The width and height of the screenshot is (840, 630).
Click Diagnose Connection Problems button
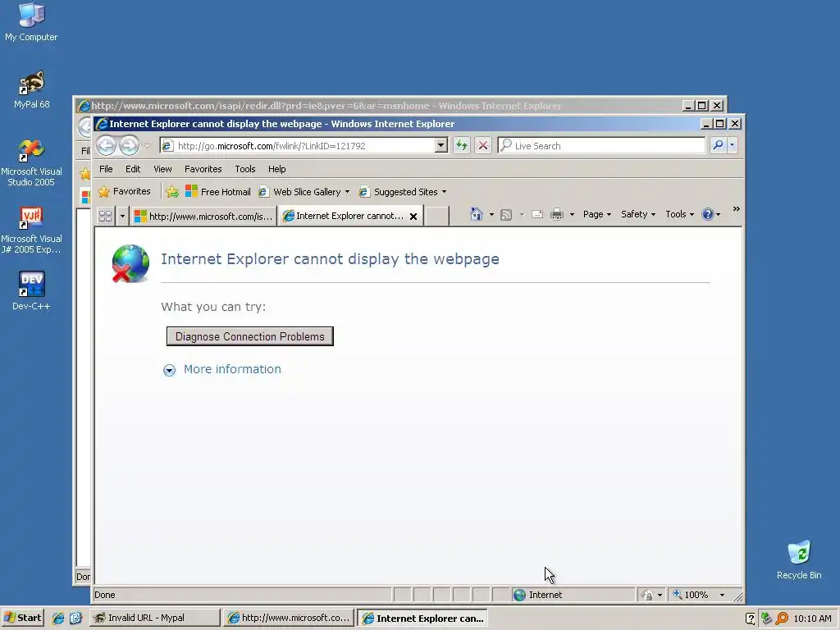249,336
